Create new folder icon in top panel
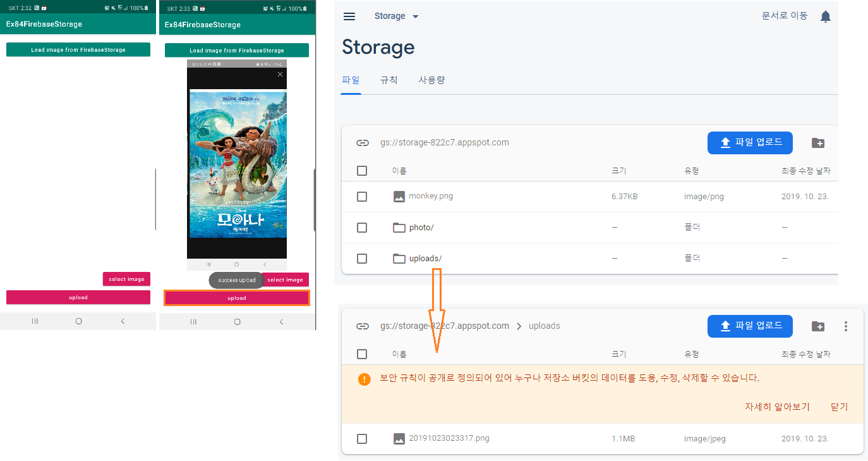868x461 pixels. pyautogui.click(x=818, y=143)
